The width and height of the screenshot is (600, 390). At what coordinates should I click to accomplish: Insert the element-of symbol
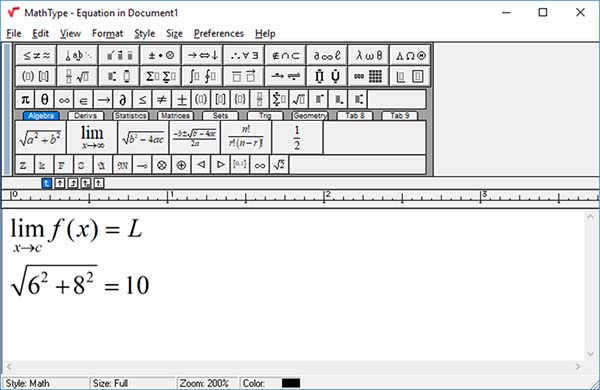click(x=84, y=100)
